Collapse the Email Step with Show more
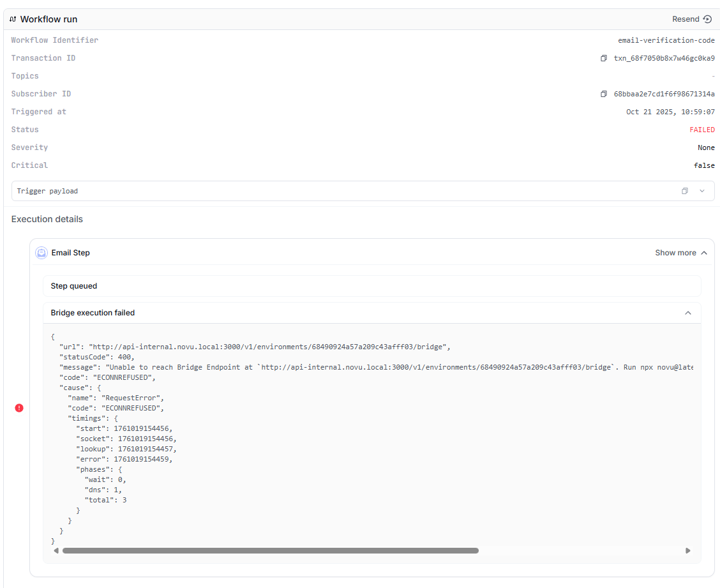Image resolution: width=720 pixels, height=588 pixels. click(681, 253)
